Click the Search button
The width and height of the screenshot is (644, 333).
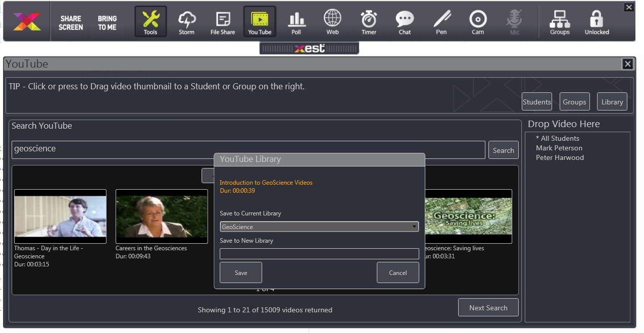click(x=504, y=150)
